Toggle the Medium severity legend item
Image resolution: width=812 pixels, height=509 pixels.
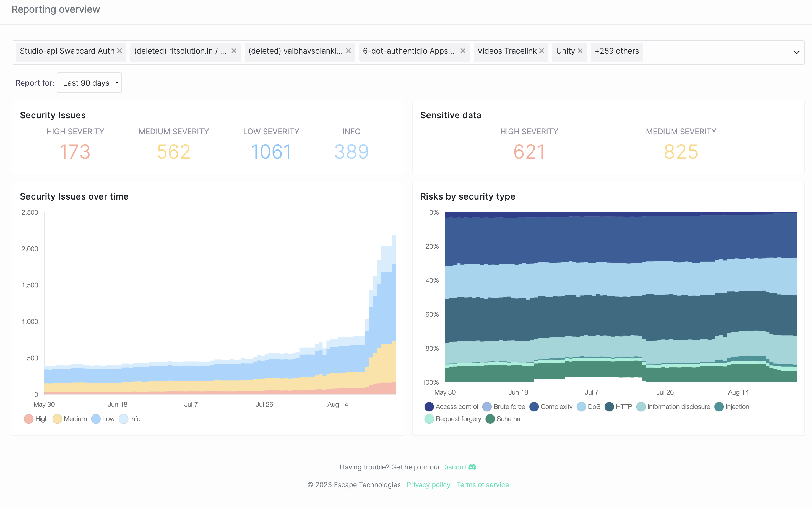coord(70,419)
